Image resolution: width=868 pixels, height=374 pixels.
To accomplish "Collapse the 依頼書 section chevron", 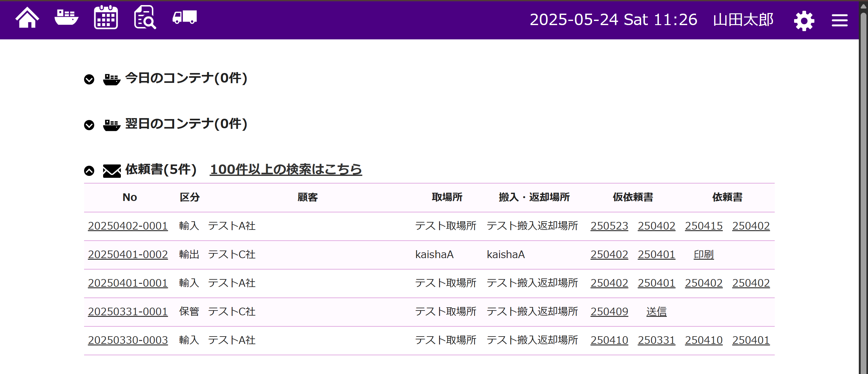I will [89, 170].
